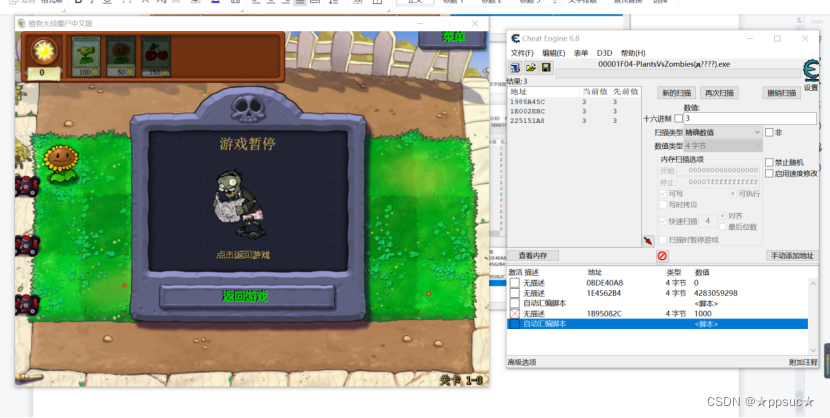The width and height of the screenshot is (830, 418).
Task: Toggle the 写时拷贝 copy-on-write checkbox
Action: pyautogui.click(x=663, y=205)
